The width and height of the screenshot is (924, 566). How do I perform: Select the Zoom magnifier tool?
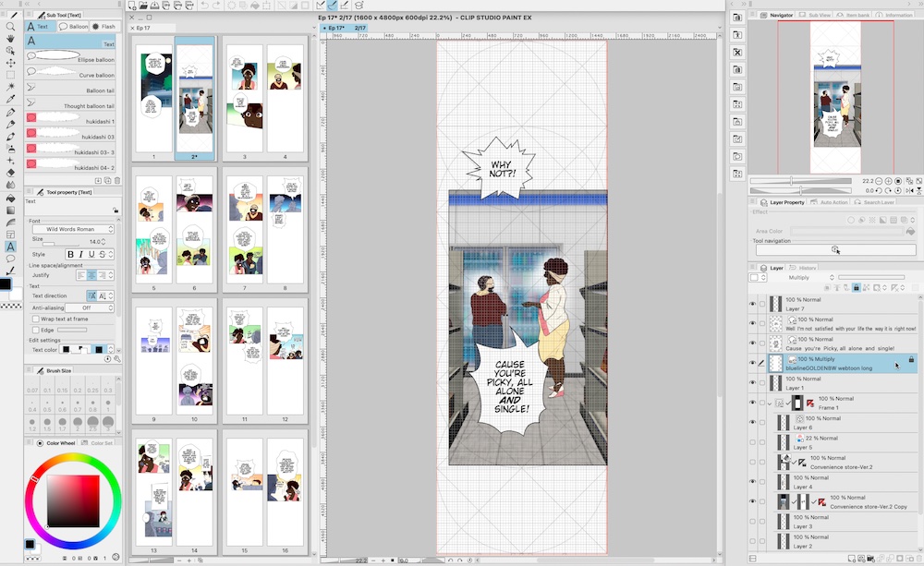point(9,28)
